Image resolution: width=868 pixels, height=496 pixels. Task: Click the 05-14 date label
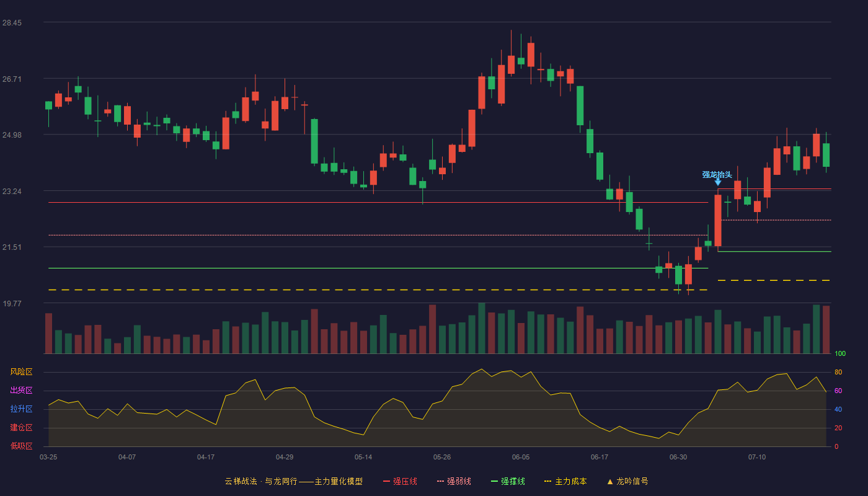[363, 457]
